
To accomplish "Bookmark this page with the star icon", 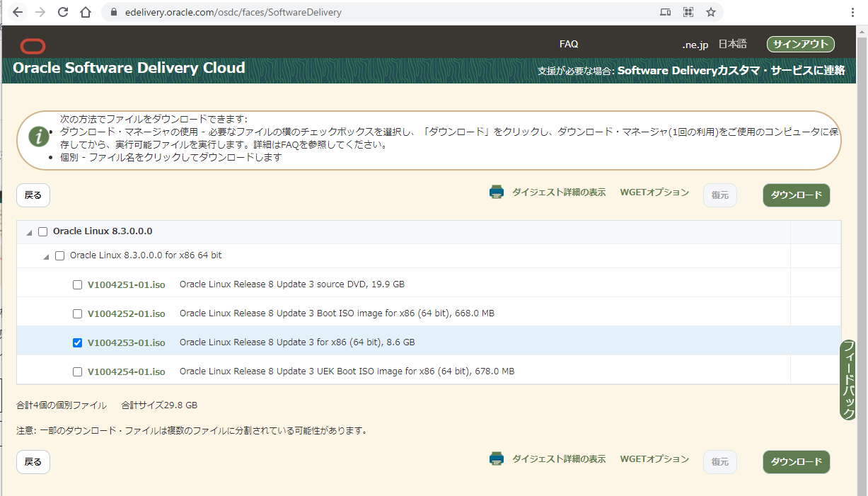I will [710, 12].
